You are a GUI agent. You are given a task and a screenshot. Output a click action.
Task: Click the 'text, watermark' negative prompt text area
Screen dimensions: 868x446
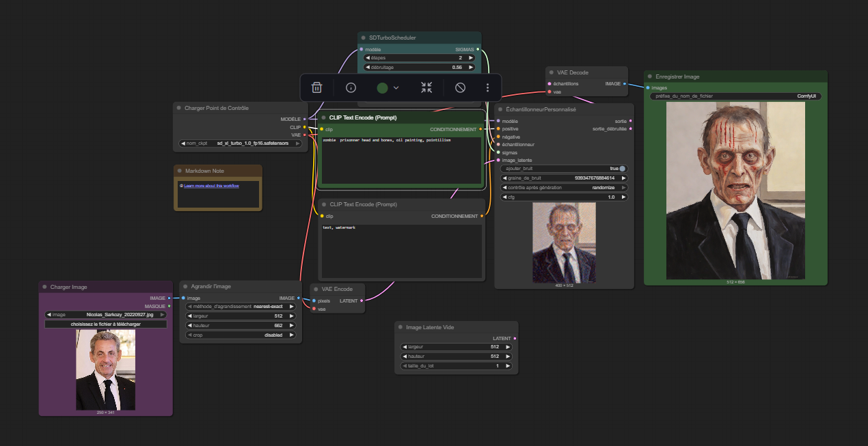[401, 249]
